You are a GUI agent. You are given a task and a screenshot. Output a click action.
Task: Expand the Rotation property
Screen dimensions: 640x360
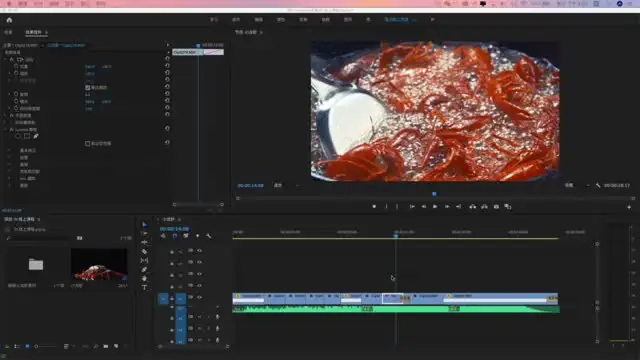click(x=10, y=94)
